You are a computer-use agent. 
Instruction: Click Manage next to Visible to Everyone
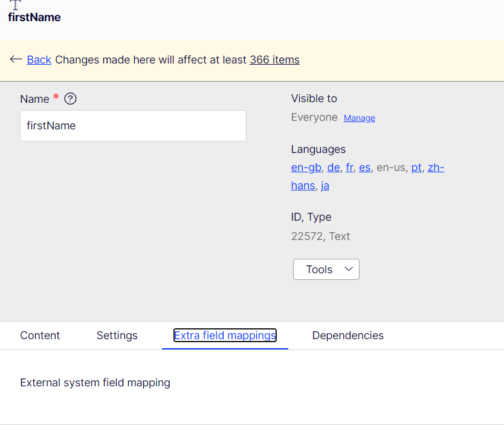click(359, 118)
